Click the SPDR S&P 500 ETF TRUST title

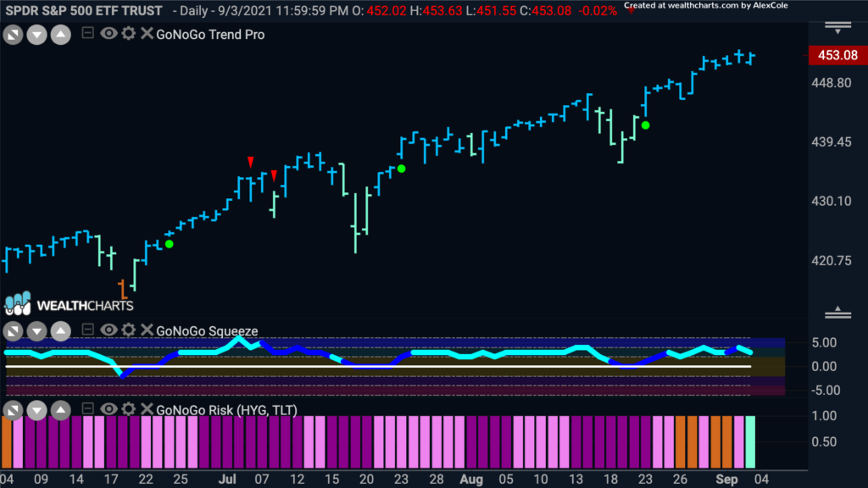84,10
